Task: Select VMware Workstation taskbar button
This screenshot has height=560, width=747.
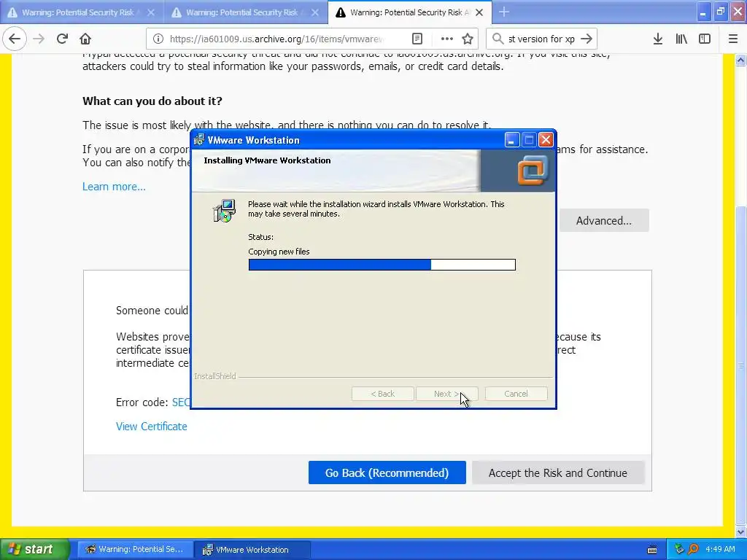Action: [252, 549]
